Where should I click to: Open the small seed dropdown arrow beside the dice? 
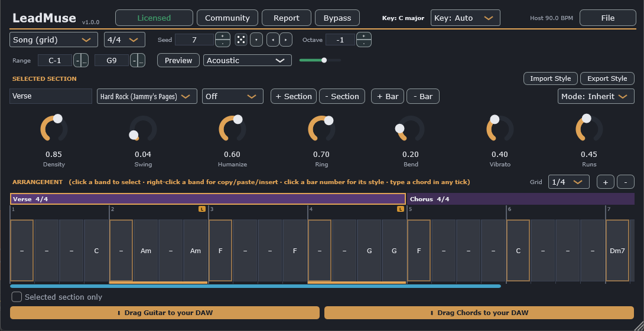[x=256, y=40]
